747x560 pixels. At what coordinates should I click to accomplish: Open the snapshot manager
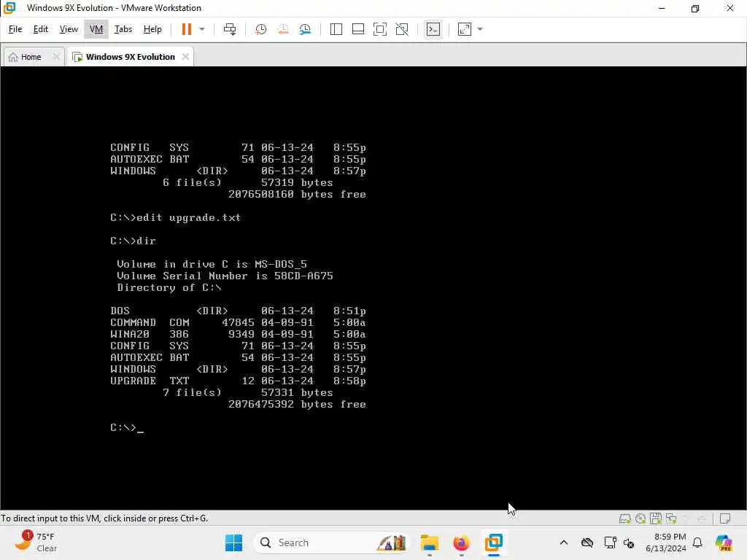coord(306,29)
